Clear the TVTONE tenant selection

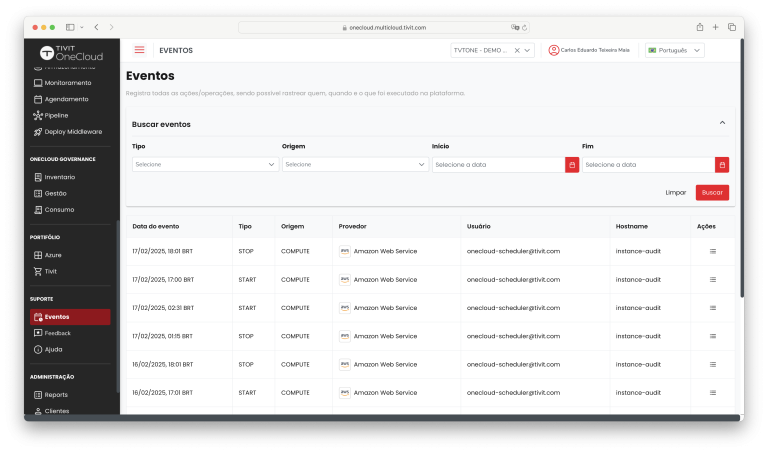point(518,50)
